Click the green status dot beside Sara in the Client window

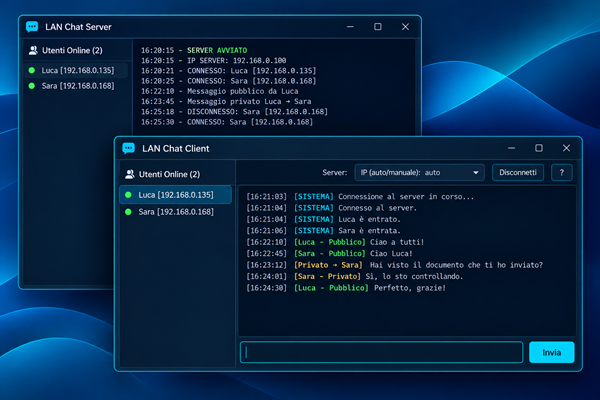point(129,212)
